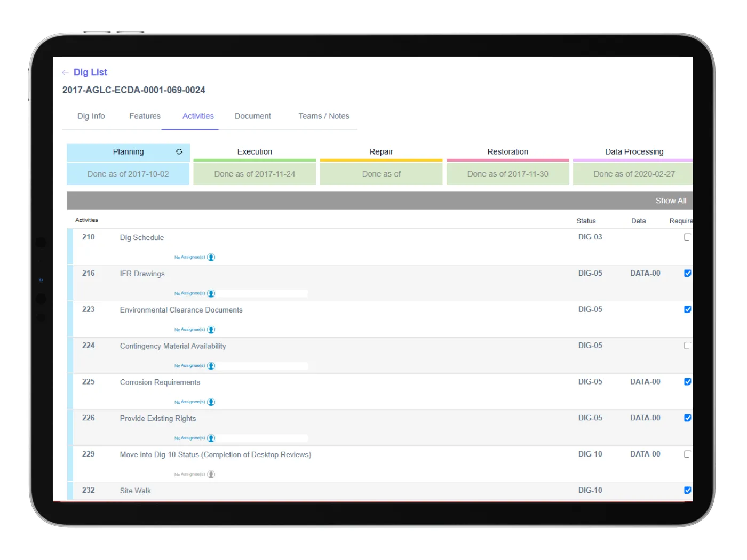The width and height of the screenshot is (747, 560).
Task: Select the Move into Dig-10 Status activity row
Action: (x=216, y=454)
